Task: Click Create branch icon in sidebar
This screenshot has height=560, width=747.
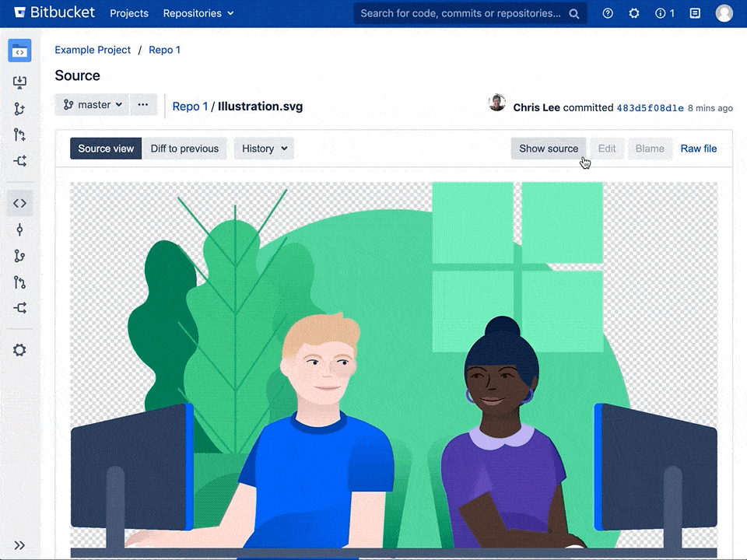Action: (19, 109)
